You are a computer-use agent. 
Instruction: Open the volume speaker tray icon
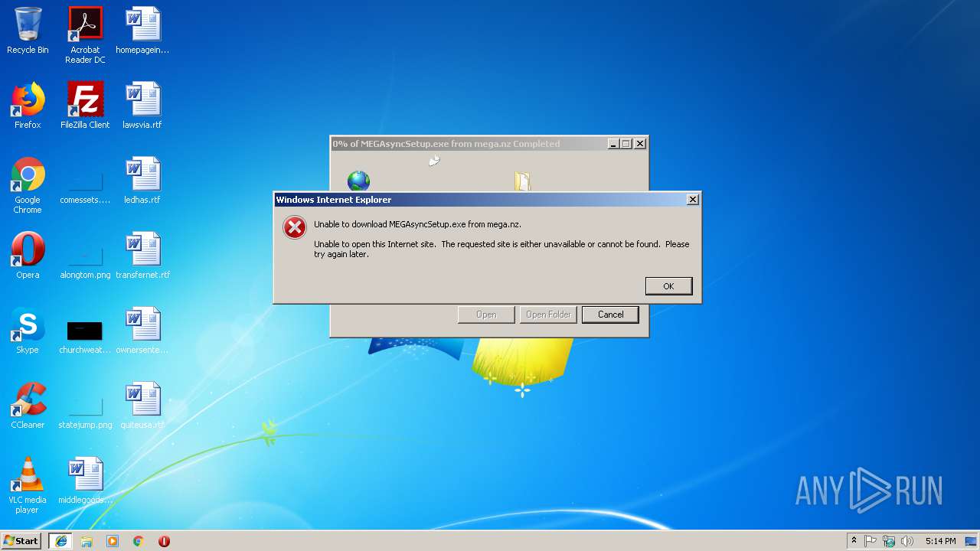pyautogui.click(x=907, y=541)
